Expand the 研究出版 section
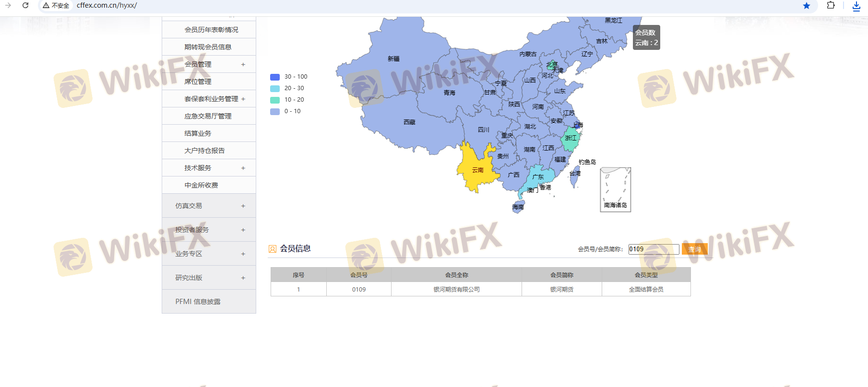 [209, 278]
